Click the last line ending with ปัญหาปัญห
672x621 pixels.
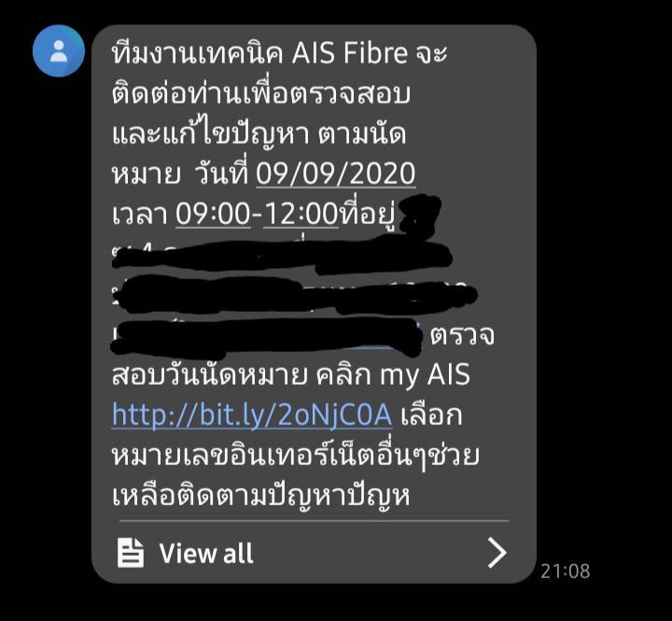click(260, 495)
